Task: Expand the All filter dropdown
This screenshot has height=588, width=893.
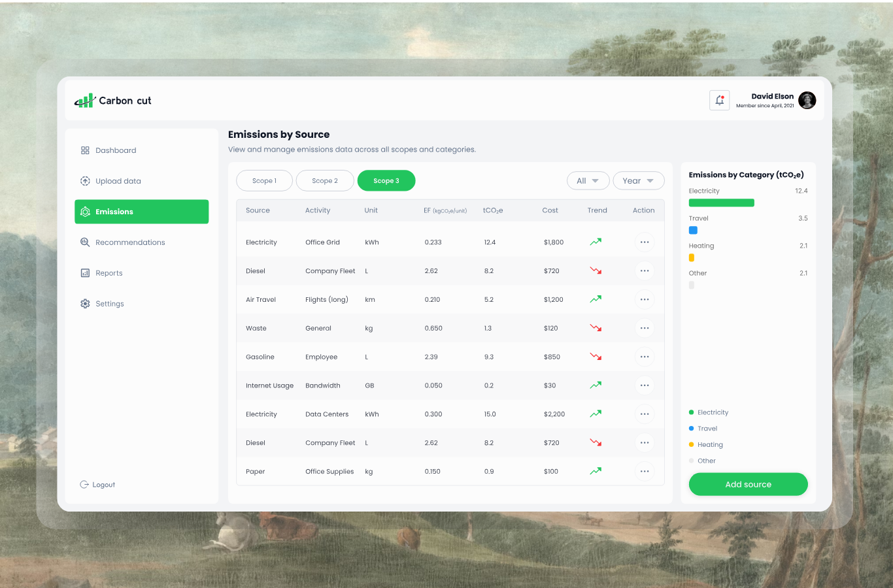Action: [x=588, y=181]
